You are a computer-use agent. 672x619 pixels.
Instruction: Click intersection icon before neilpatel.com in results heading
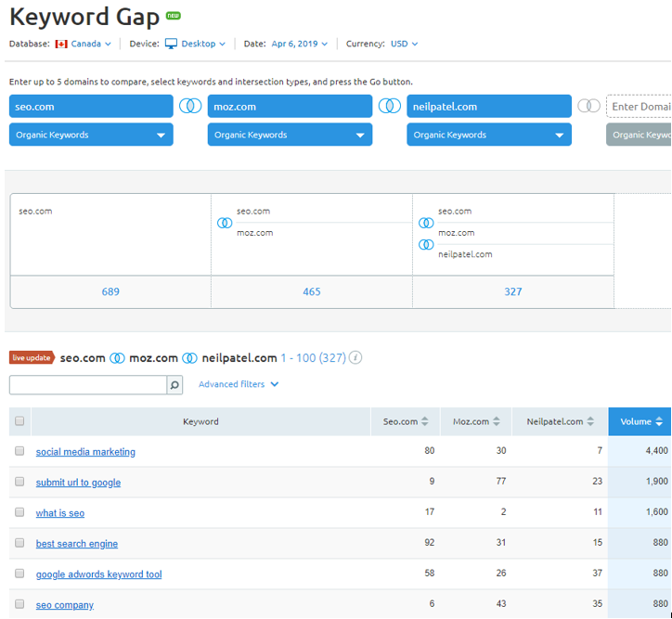190,358
